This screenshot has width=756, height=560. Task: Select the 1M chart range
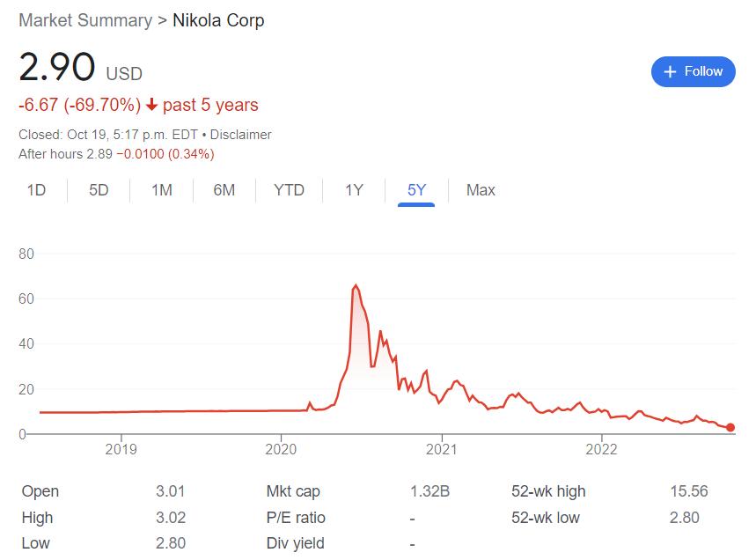[x=161, y=190]
